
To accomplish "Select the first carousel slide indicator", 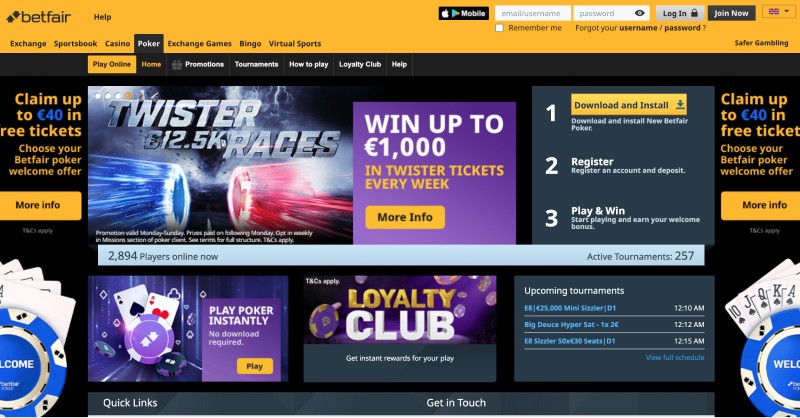I will click(x=98, y=95).
